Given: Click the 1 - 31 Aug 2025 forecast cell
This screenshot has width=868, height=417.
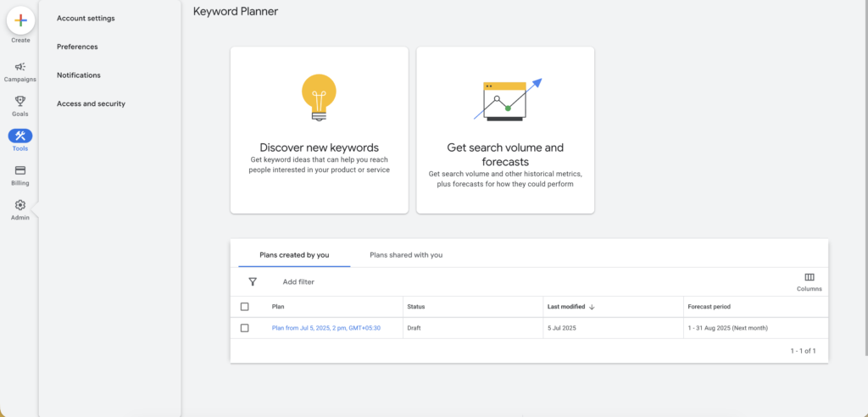Looking at the screenshot, I should point(728,328).
